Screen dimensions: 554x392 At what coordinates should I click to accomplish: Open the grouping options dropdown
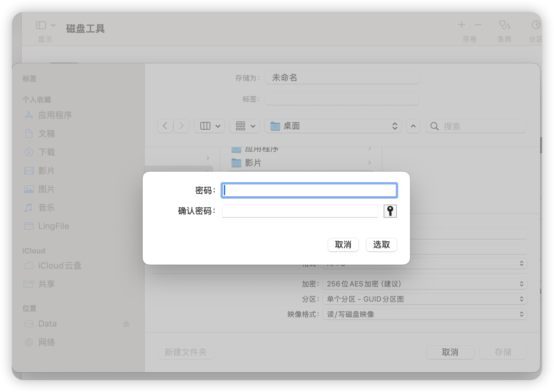pos(245,126)
